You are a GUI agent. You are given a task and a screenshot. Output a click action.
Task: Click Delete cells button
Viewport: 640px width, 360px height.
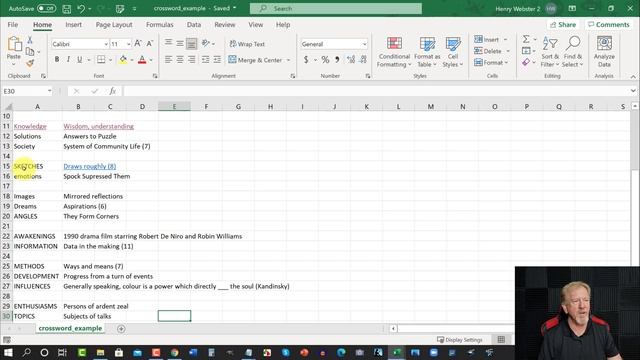tap(488, 51)
